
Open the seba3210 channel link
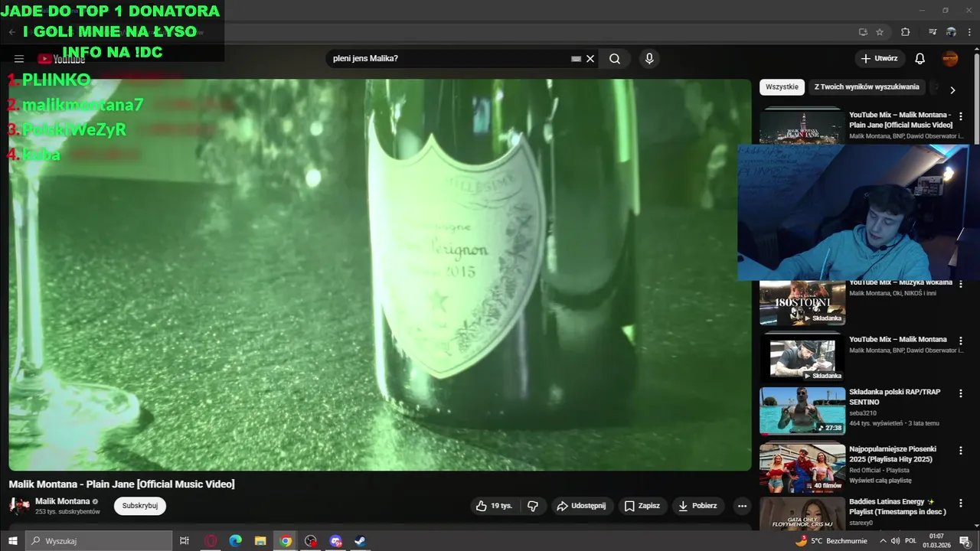pos(864,412)
